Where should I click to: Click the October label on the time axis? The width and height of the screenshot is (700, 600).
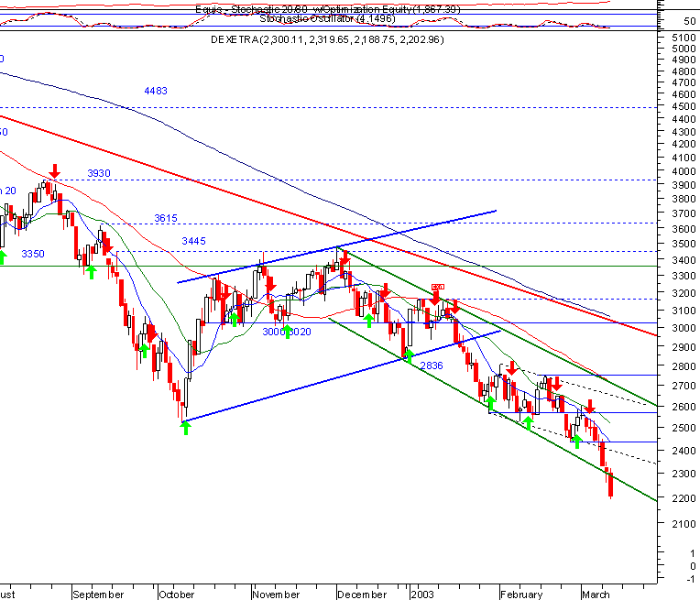click(x=177, y=595)
